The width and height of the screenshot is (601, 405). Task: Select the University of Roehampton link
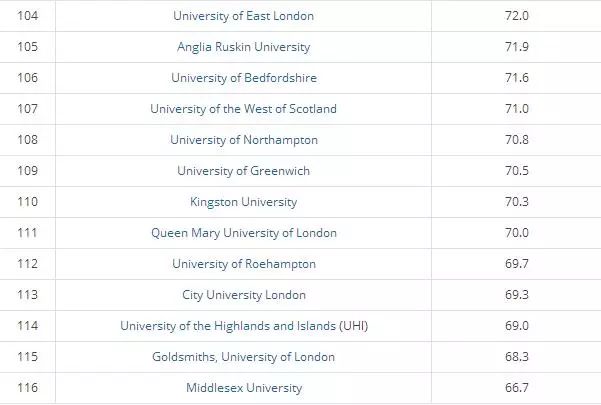coord(244,264)
